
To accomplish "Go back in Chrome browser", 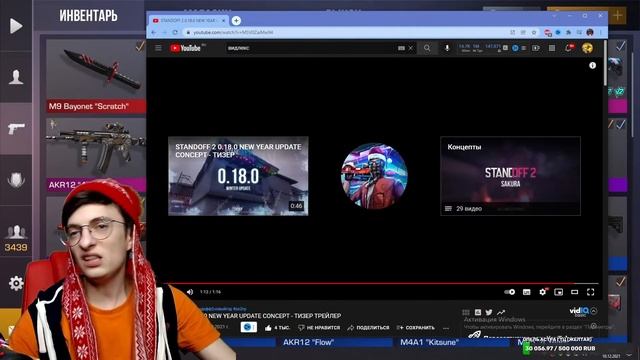I will [x=153, y=32].
